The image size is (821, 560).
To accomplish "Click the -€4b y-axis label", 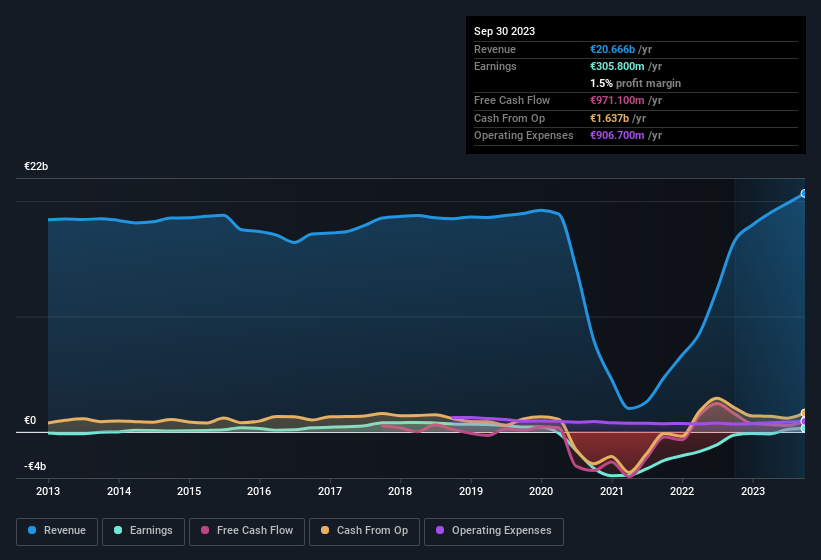I will point(35,466).
